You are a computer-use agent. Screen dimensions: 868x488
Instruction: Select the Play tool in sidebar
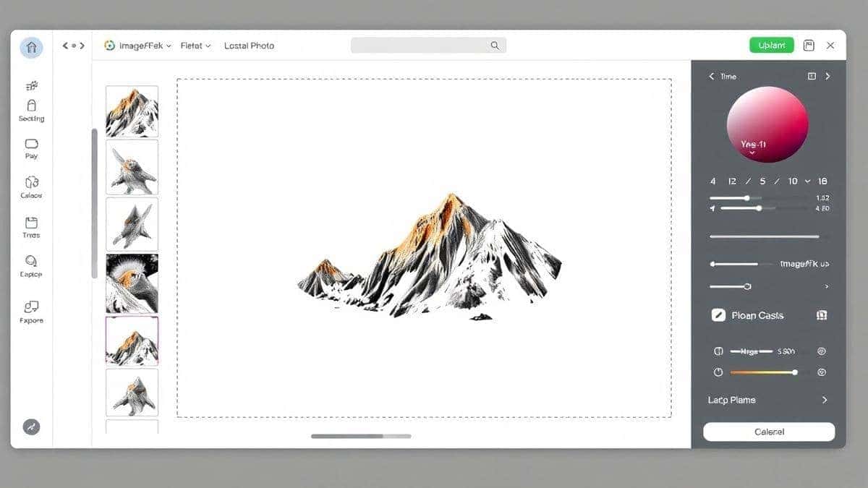(31, 144)
